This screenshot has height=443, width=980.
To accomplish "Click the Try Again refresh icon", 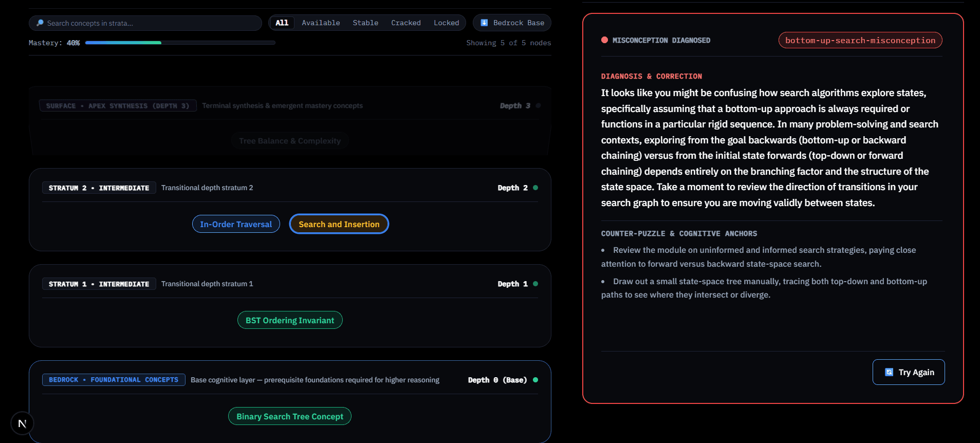I will click(x=889, y=372).
